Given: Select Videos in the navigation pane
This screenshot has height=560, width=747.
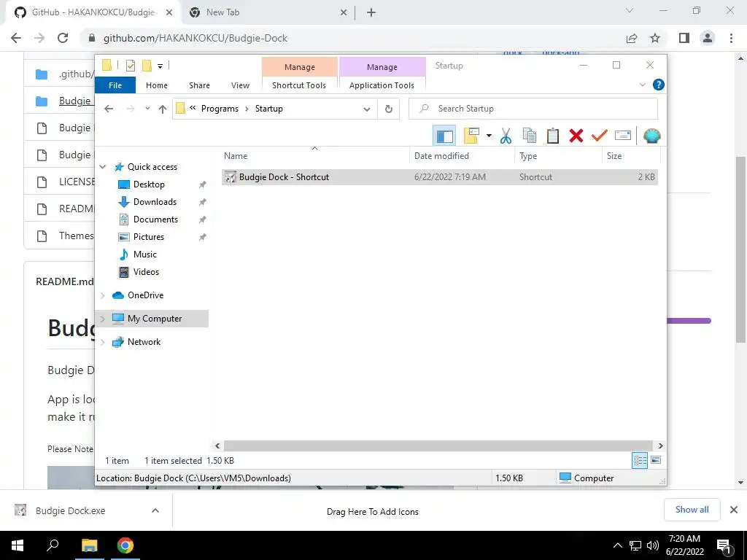Looking at the screenshot, I should (146, 272).
